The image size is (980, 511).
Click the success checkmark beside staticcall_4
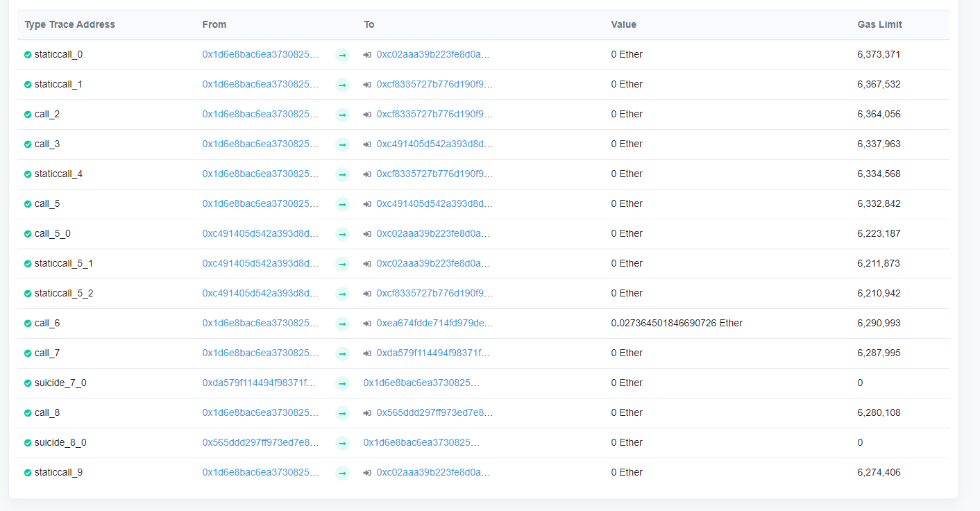pos(28,174)
